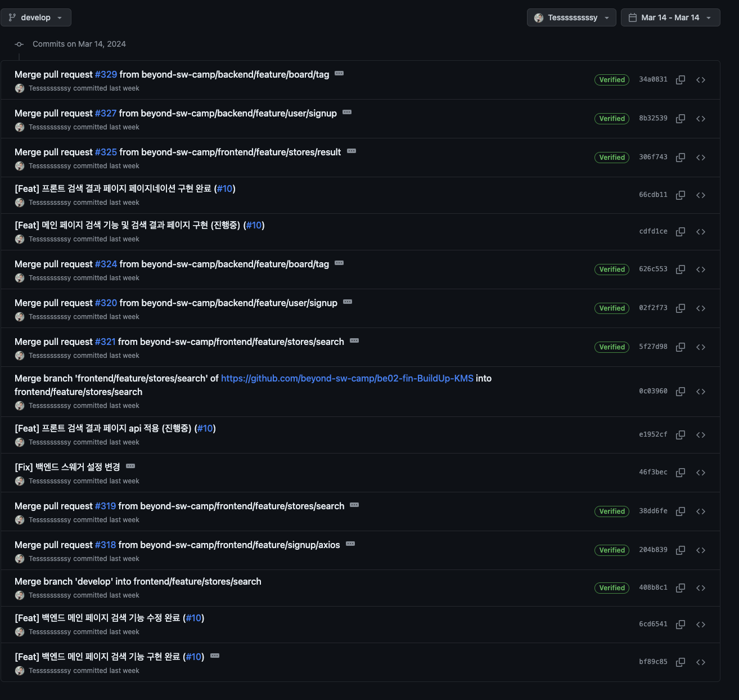
Task: Browse repository at commit 306f743
Action: tap(701, 158)
